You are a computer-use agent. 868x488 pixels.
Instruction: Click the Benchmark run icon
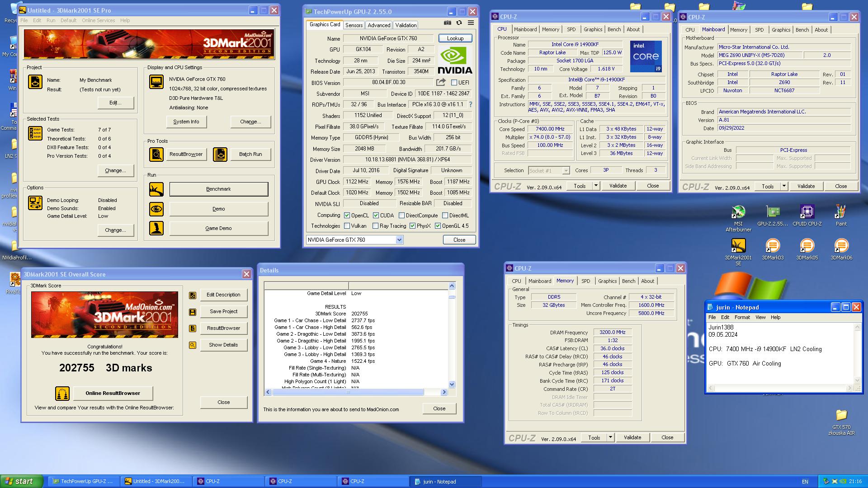[x=156, y=189]
